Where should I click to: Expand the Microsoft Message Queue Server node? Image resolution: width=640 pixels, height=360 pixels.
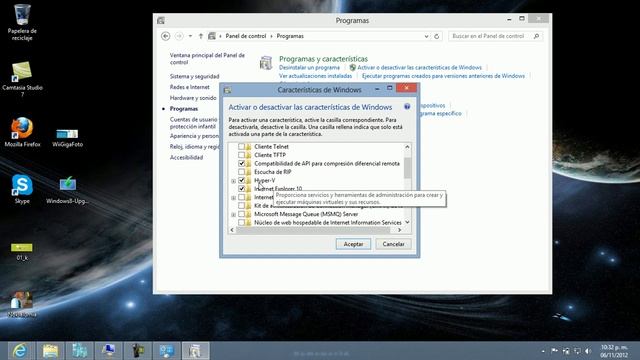[x=233, y=214]
